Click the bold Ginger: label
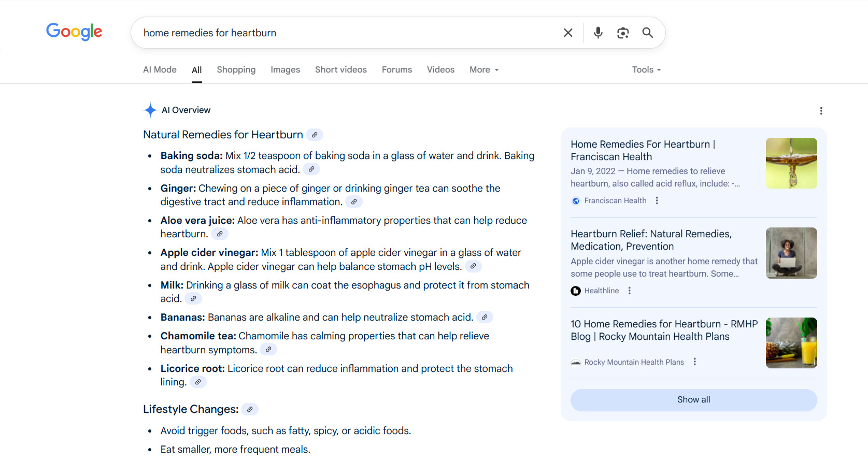868x461 pixels. point(178,188)
